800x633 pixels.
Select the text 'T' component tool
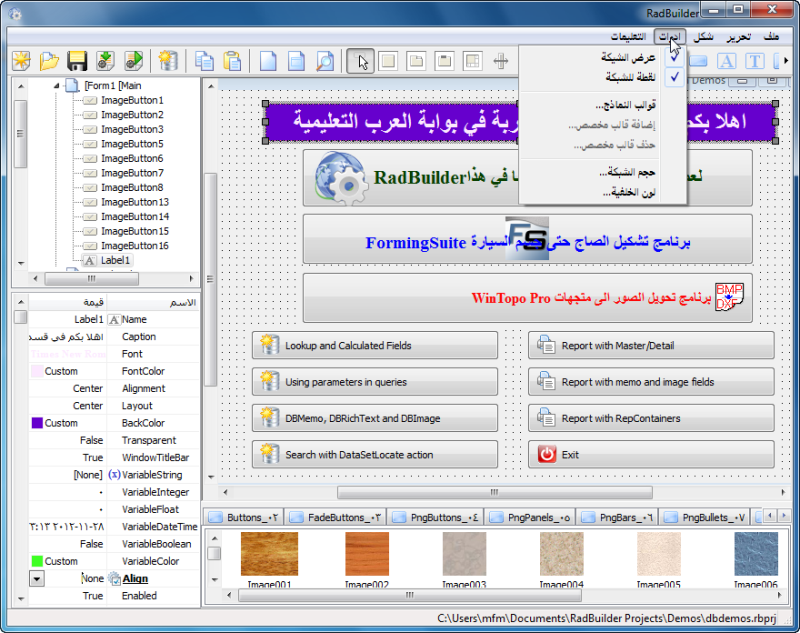(x=755, y=61)
